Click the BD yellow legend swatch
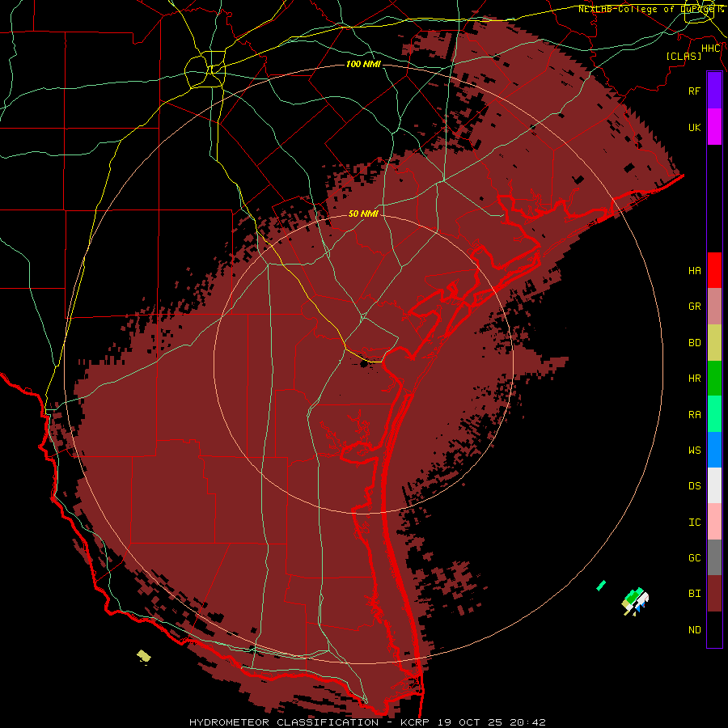 click(714, 342)
